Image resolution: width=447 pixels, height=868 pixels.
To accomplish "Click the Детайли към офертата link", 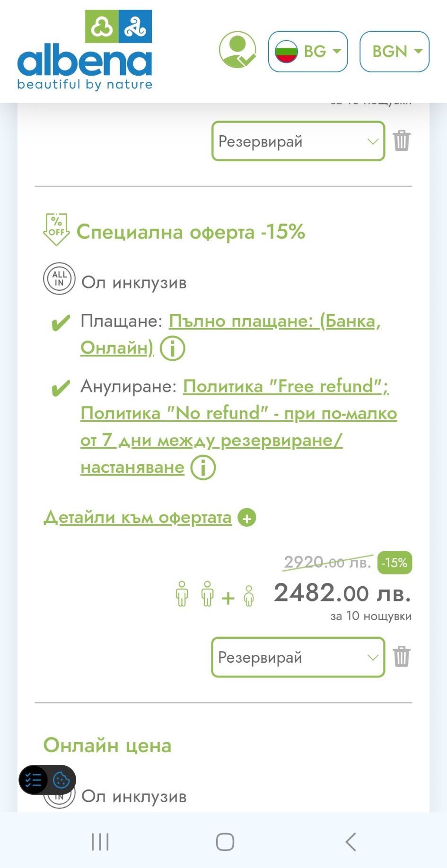I will [138, 518].
